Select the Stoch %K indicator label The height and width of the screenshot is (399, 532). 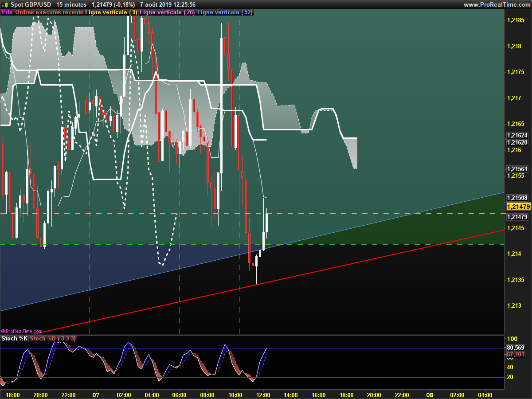(x=14, y=339)
